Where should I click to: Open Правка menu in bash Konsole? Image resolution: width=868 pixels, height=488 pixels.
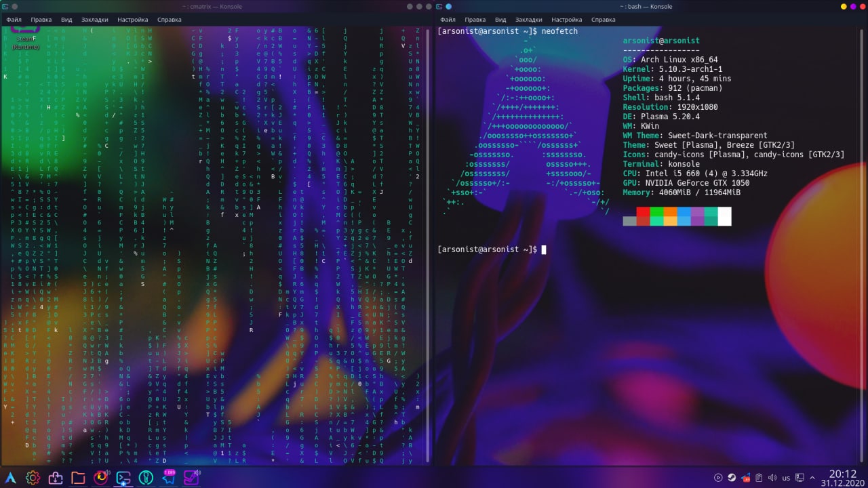tap(475, 20)
